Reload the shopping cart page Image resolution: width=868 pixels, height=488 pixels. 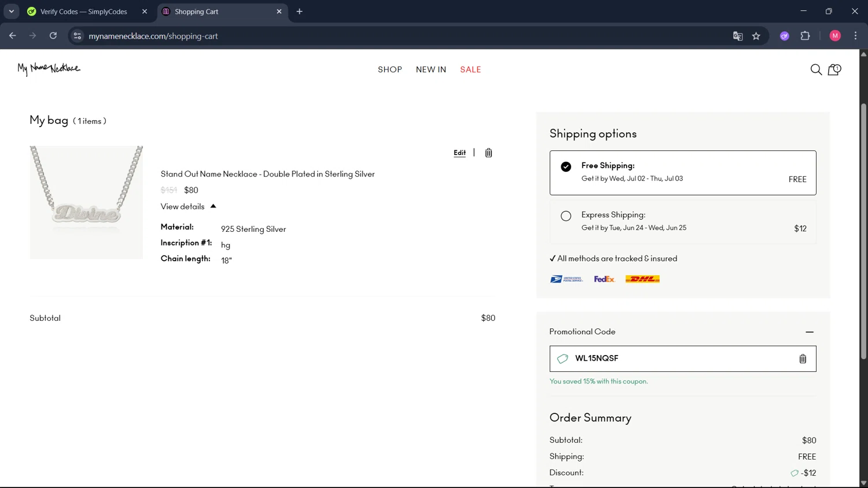tap(53, 36)
